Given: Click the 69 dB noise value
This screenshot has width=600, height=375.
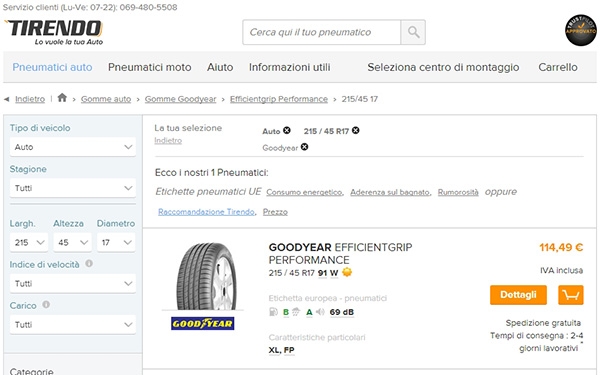Looking at the screenshot, I should point(342,312).
